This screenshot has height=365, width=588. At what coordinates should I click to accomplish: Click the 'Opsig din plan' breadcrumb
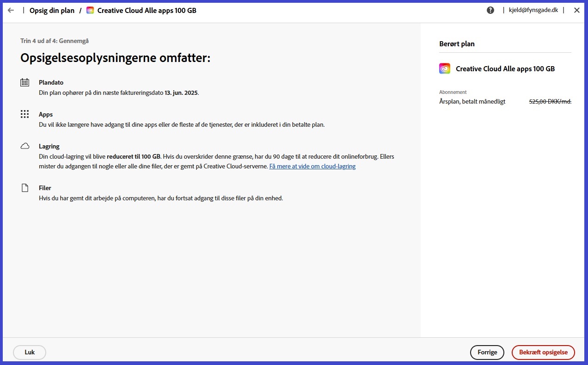[52, 10]
